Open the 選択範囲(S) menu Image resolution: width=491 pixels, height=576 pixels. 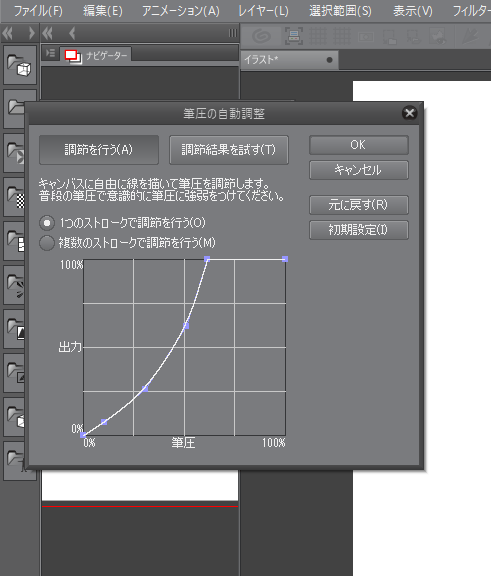pos(340,11)
